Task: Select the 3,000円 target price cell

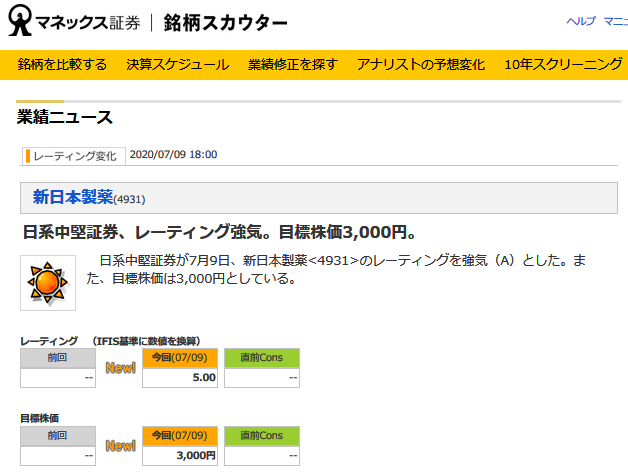Action: (180, 455)
